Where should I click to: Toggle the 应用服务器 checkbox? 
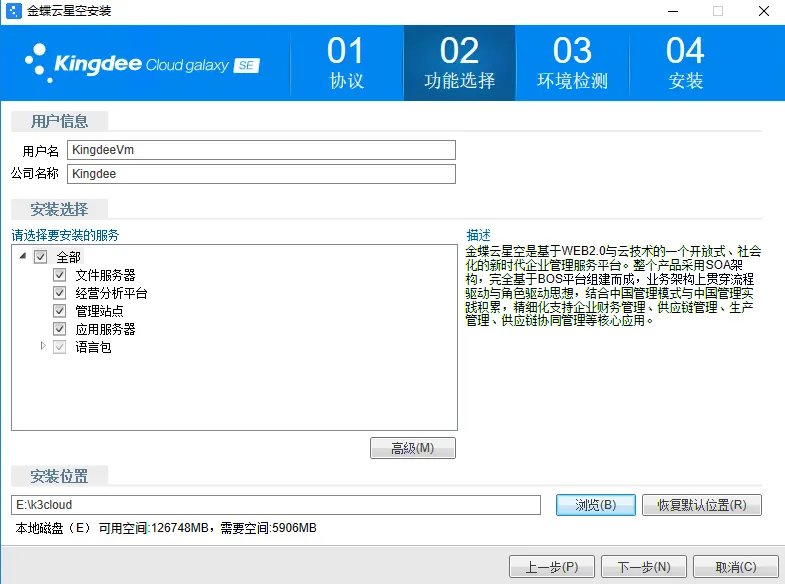(60, 329)
